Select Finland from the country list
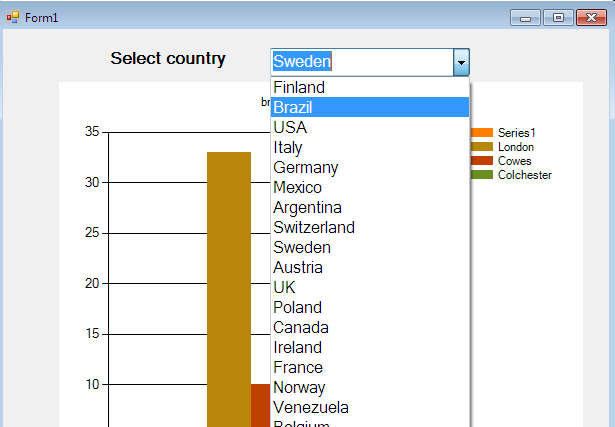615x427 pixels. [299, 88]
